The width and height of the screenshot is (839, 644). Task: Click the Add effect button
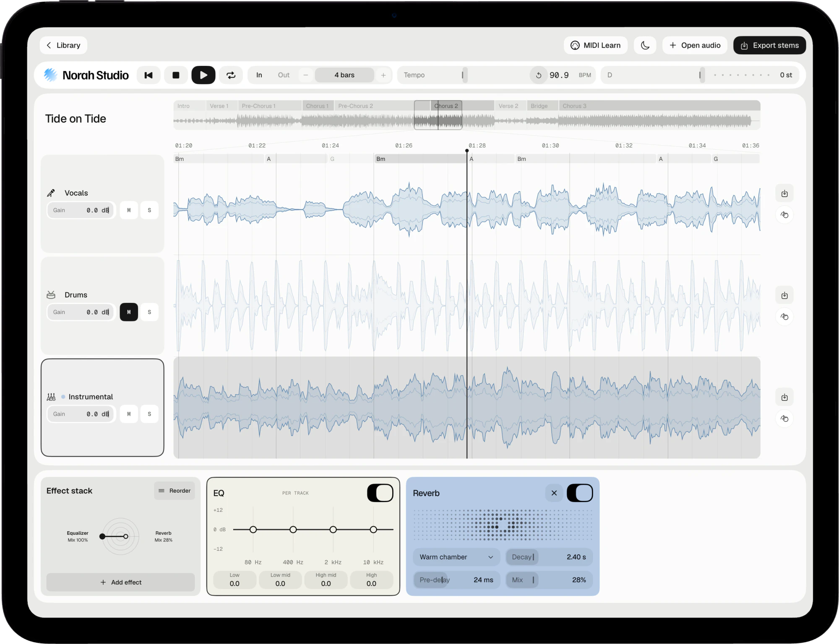coord(121,582)
